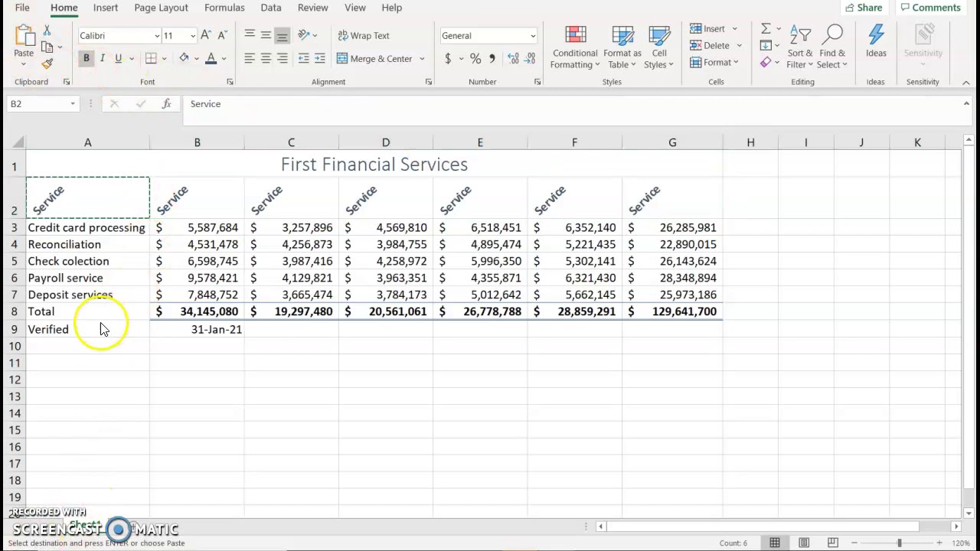Expand Format as Table menu
Image resolution: width=980 pixels, height=551 pixels.
click(x=622, y=47)
